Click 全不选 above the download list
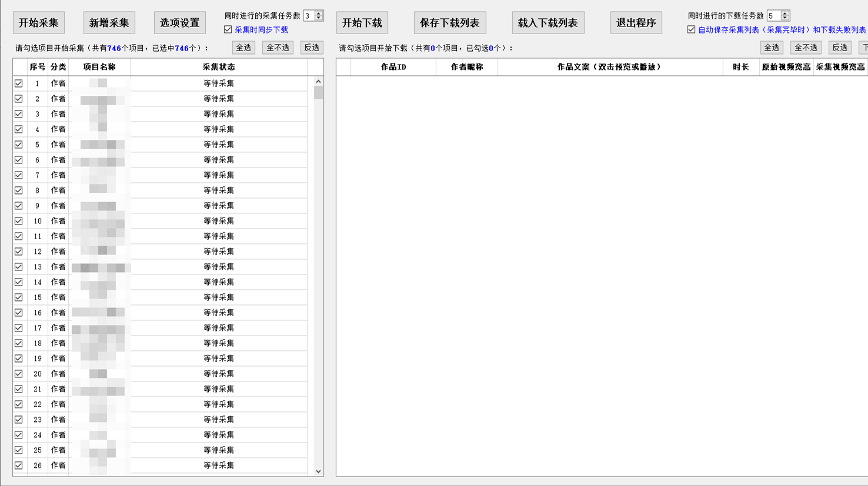 pyautogui.click(x=806, y=48)
